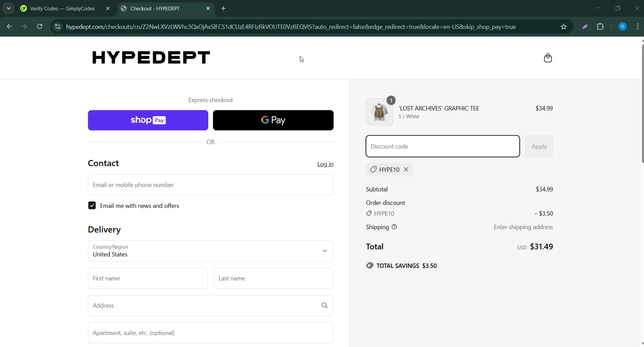Screen dimensions: 644x347
Task: Open the Chrome profile avatar
Action: [622, 27]
